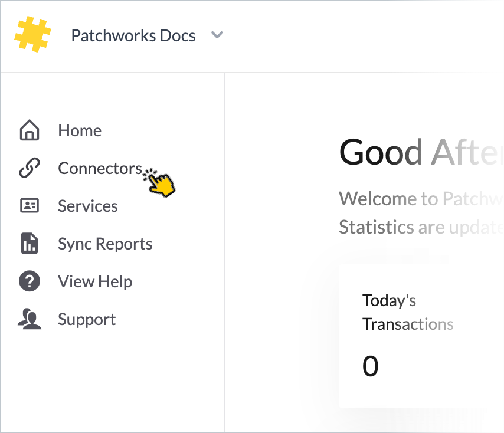This screenshot has height=433, width=504.
Task: Click the View Help question mark icon
Action: click(30, 281)
